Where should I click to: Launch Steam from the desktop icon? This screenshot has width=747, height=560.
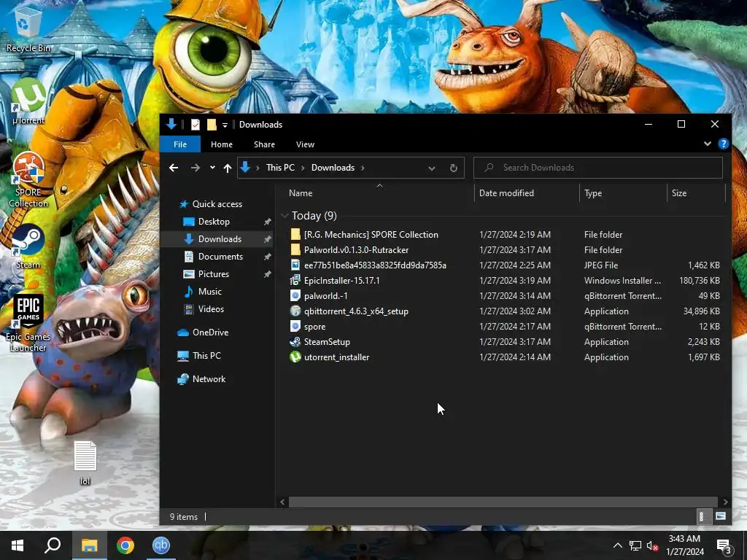[28, 246]
